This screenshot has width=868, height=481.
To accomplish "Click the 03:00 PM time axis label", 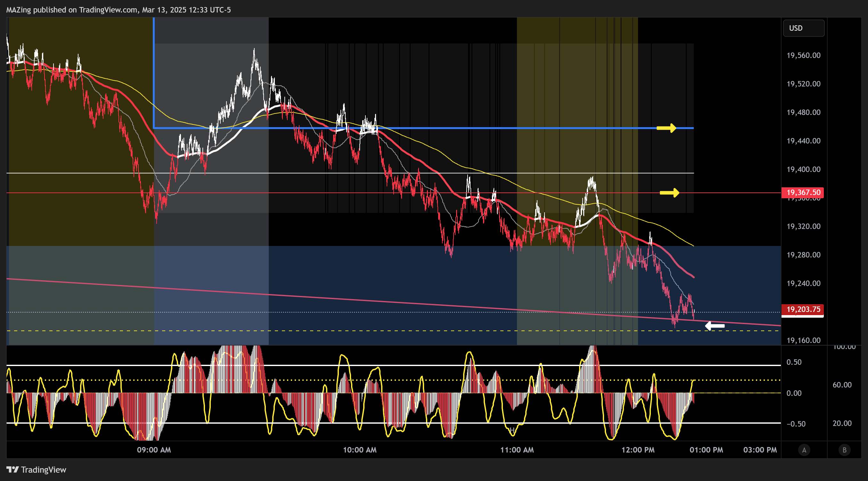I will pyautogui.click(x=760, y=450).
